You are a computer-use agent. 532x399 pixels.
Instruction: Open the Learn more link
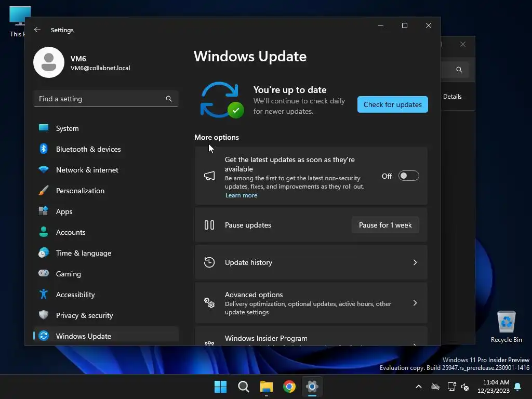[241, 195]
